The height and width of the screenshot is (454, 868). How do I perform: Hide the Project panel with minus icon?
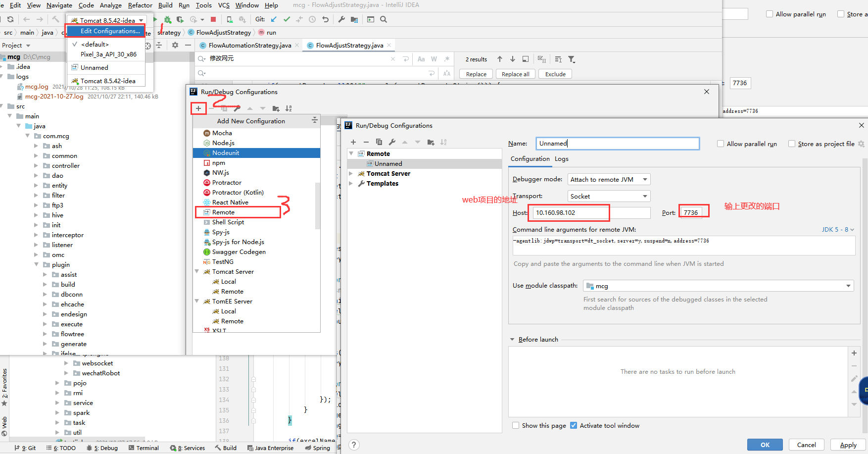188,45
